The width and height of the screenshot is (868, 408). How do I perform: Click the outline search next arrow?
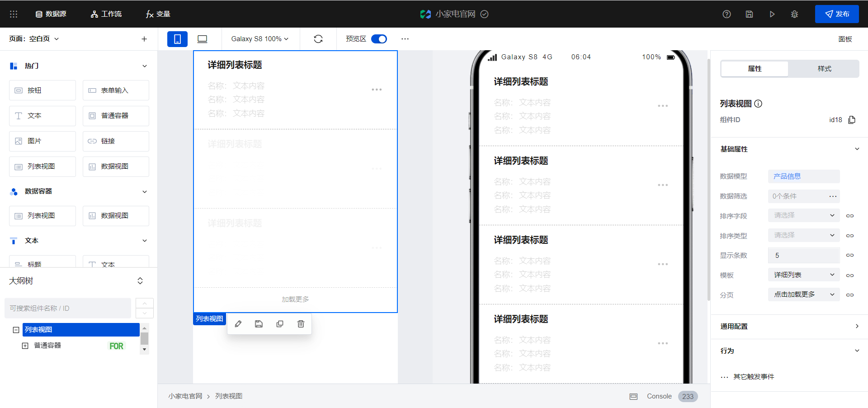(x=145, y=313)
